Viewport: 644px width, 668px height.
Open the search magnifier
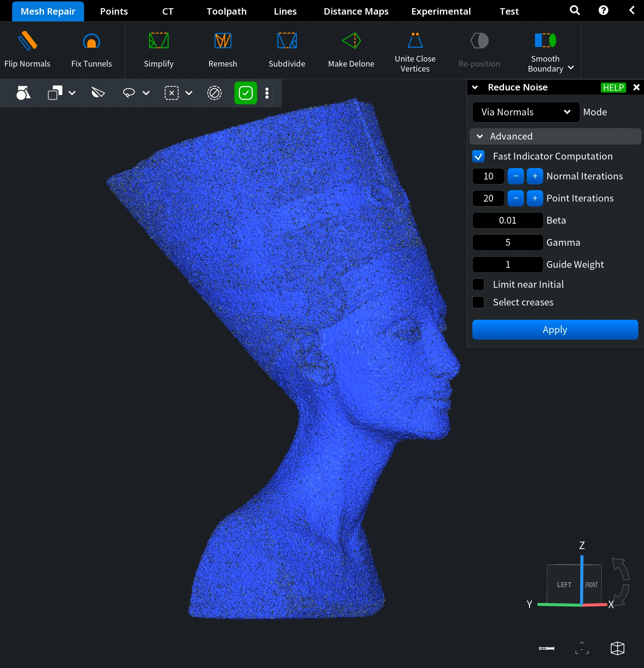(575, 11)
